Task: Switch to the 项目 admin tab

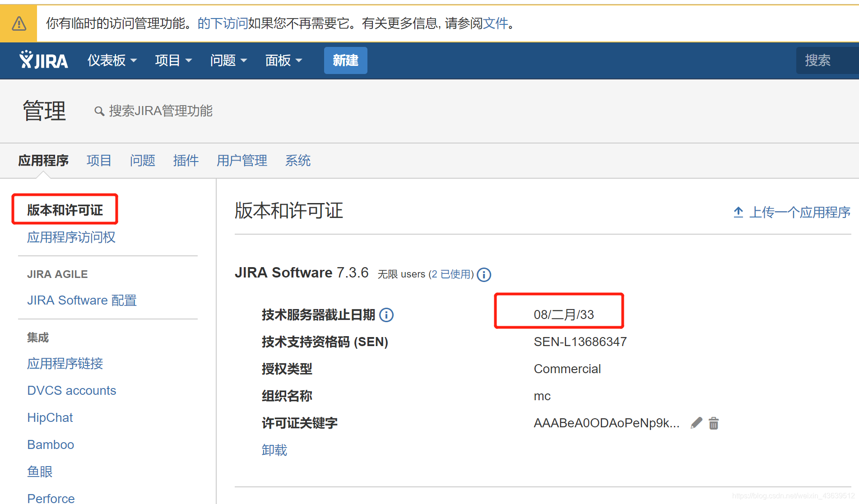Action: (x=99, y=161)
